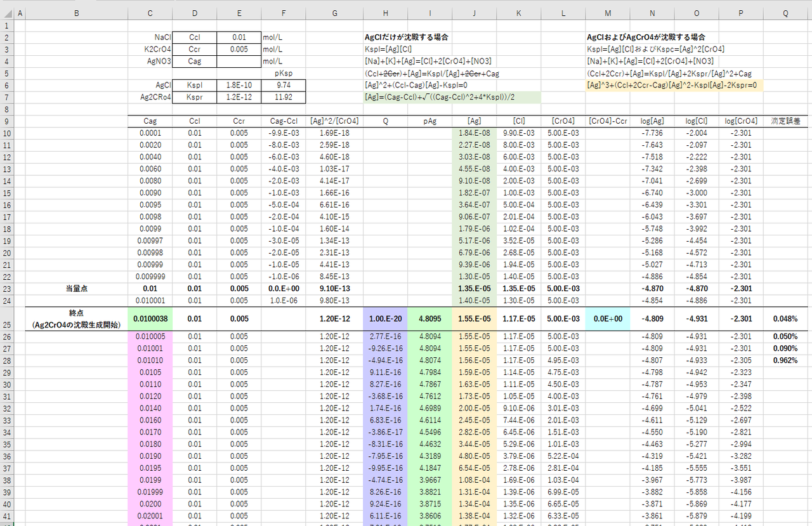Select the pAg endpoint value 4.8095
812x526 pixels.
tap(430, 319)
